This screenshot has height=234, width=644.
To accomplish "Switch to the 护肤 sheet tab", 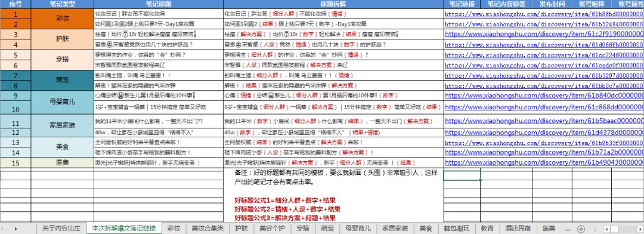I will pyautogui.click(x=241, y=229).
